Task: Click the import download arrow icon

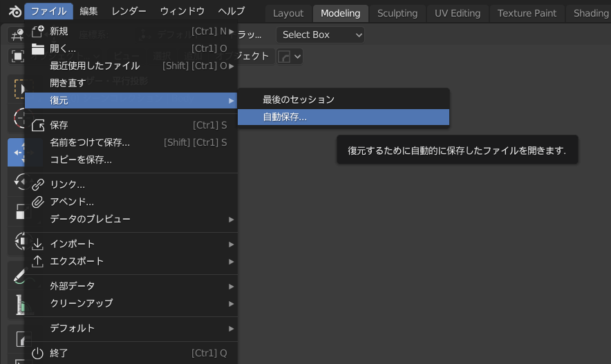Action: [x=37, y=244]
